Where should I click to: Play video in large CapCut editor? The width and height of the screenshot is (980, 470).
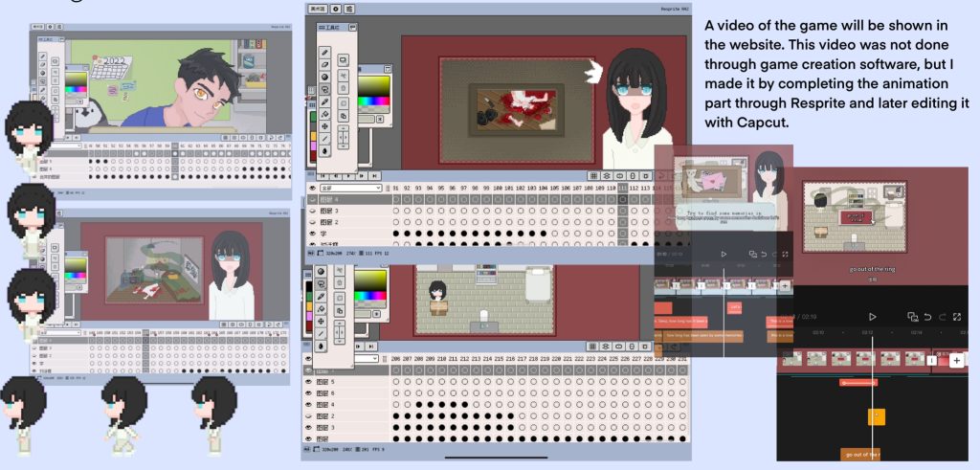point(873,317)
